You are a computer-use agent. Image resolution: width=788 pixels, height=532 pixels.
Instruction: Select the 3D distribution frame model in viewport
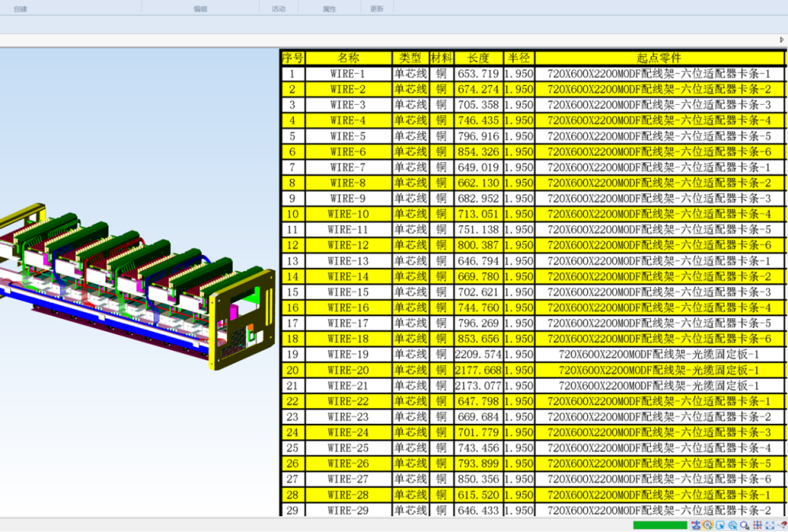(x=136, y=287)
